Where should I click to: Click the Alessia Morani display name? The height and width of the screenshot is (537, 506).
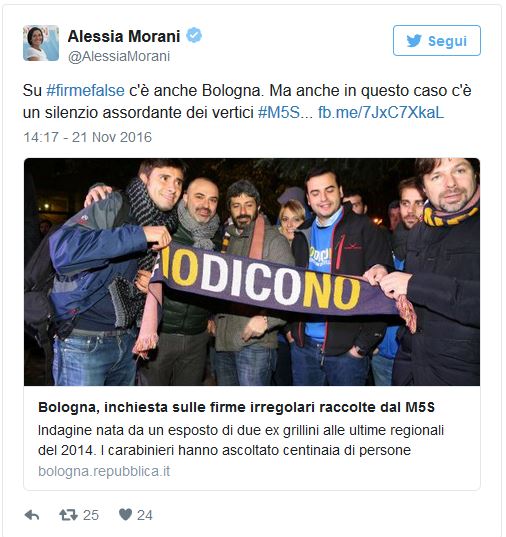point(124,36)
